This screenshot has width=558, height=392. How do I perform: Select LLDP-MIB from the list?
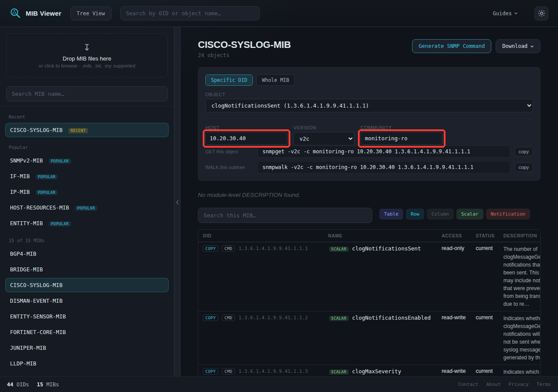pos(87,364)
